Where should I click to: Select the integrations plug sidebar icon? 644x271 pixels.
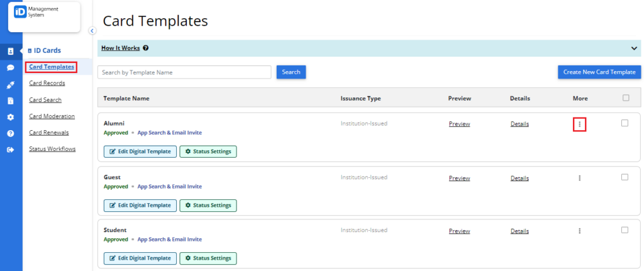11,86
